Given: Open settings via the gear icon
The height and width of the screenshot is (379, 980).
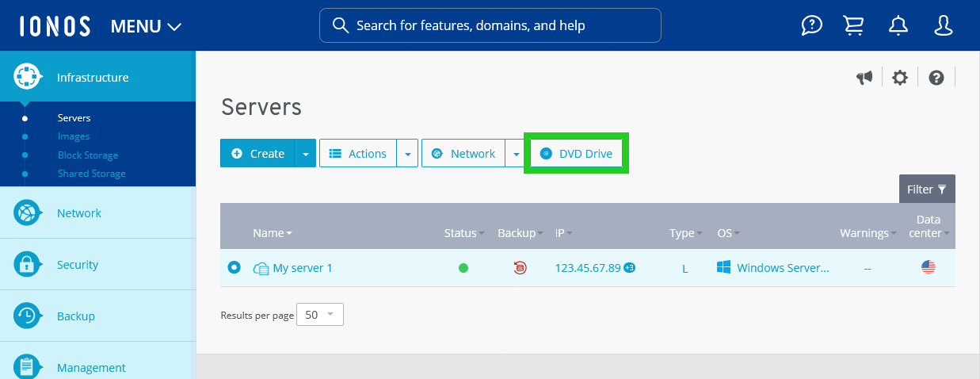Looking at the screenshot, I should click(x=900, y=78).
